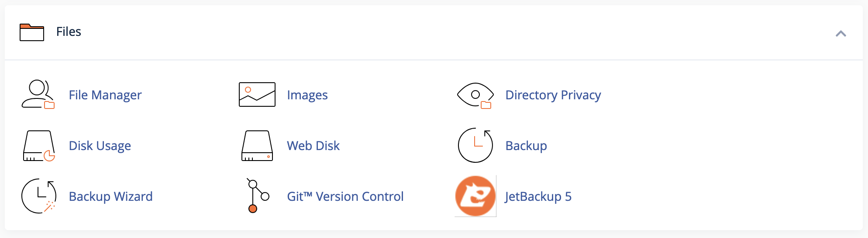Open the Backup clock icon
Viewport: 868px width, 238px height.
tap(475, 145)
